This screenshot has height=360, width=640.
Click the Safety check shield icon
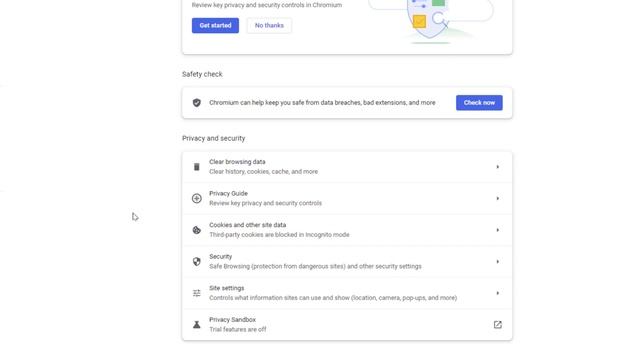point(197,102)
